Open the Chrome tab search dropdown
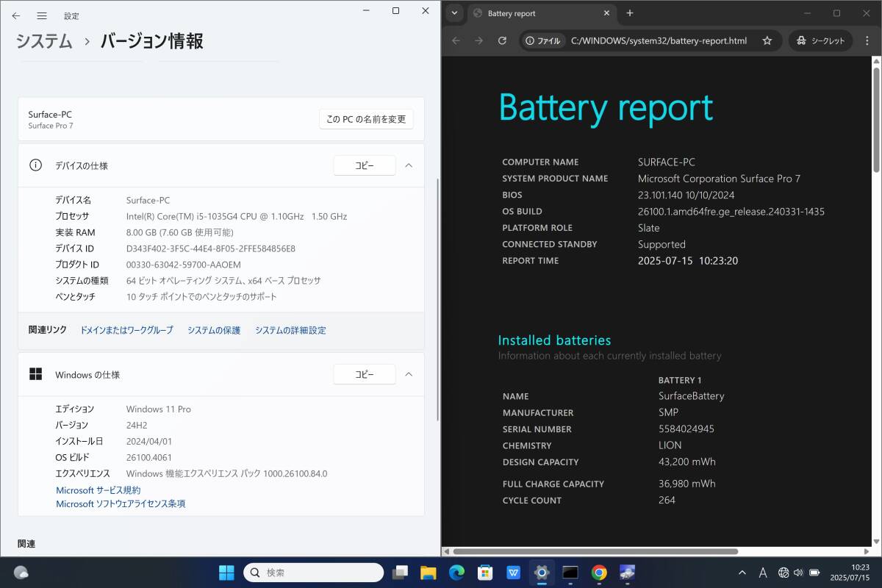Viewport: 882px width, 588px height. [454, 13]
